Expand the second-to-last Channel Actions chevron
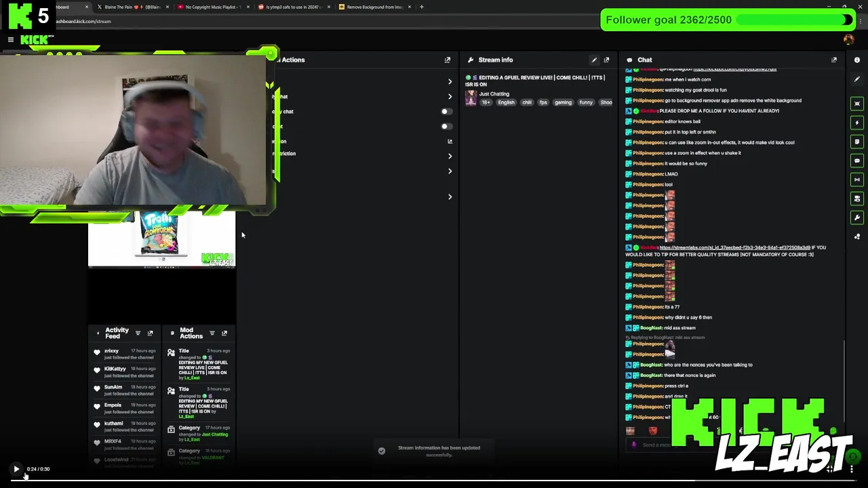868x488 pixels. pyautogui.click(x=450, y=171)
